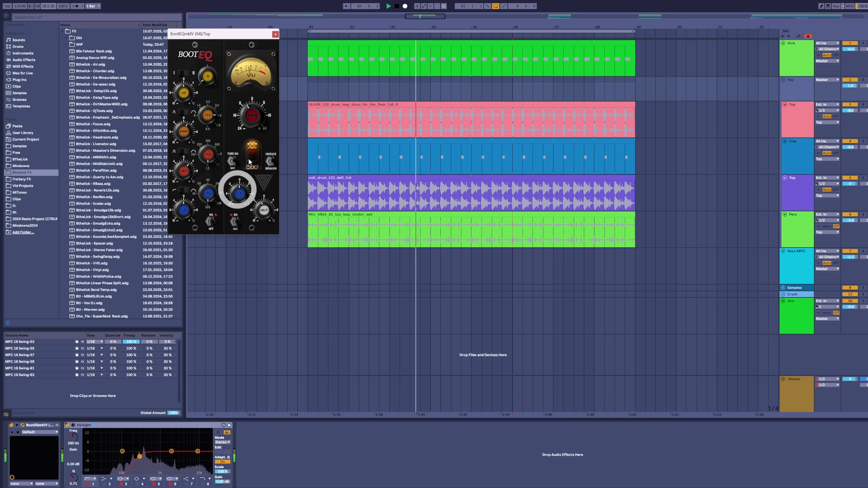The height and width of the screenshot is (488, 868).
Task: Click BootEQ plug-in wrench configure icon
Action: click(22, 425)
